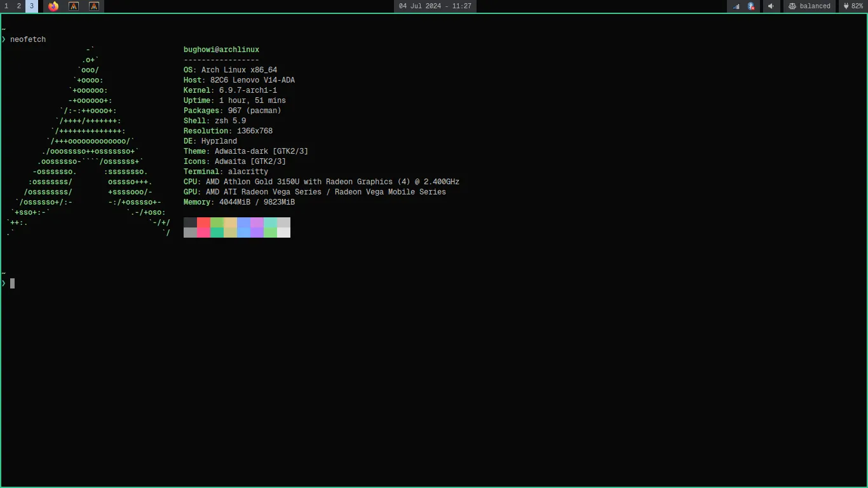Switch to workspace 1
Screen dimensions: 868x488
[x=7, y=6]
